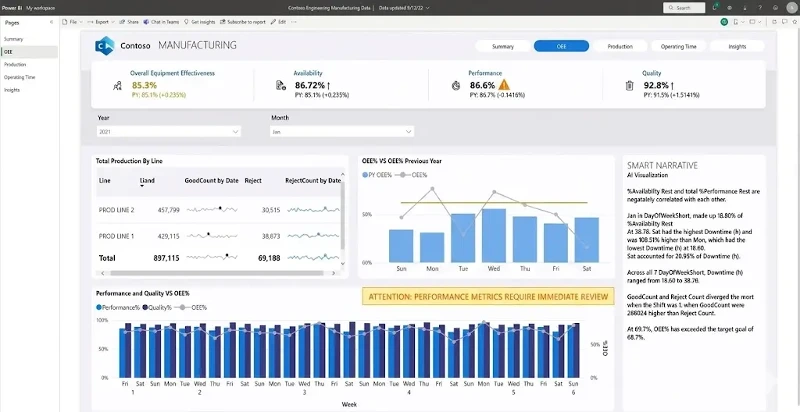Screen dimensions: 800x412
Task: Click the 85.3% OEE value
Action: 144,85
